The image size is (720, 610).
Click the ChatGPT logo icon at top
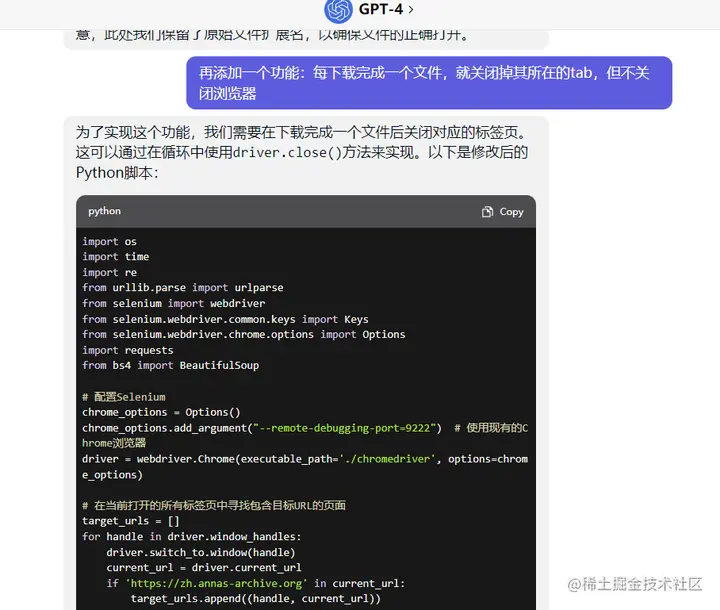[338, 10]
